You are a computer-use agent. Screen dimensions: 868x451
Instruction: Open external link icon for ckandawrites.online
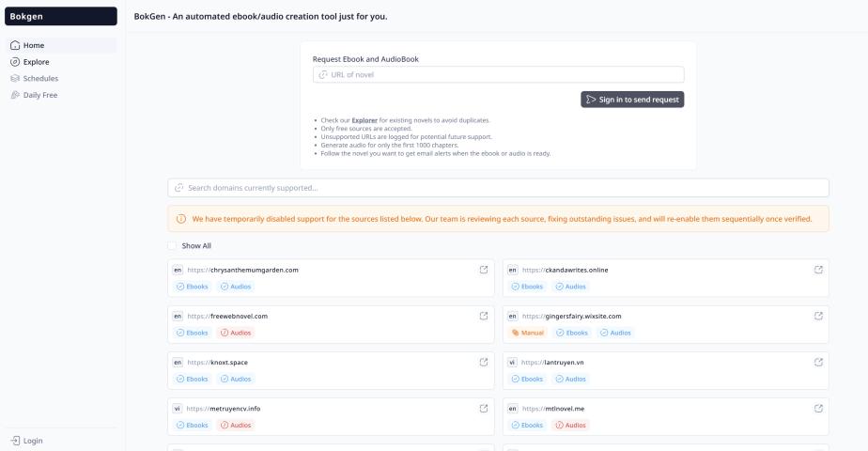tap(818, 270)
